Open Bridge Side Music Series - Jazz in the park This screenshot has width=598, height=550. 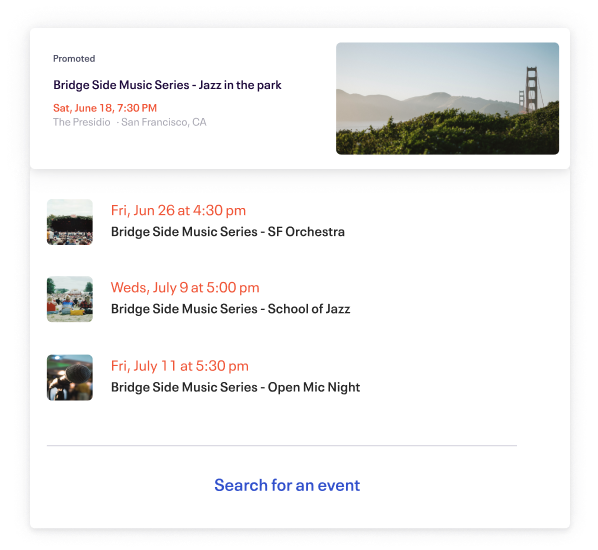tap(167, 85)
